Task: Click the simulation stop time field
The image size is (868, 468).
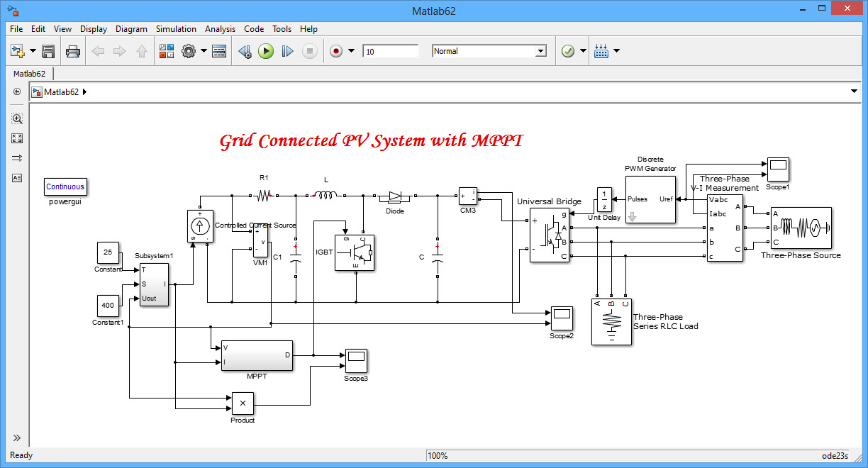Action: 390,51
